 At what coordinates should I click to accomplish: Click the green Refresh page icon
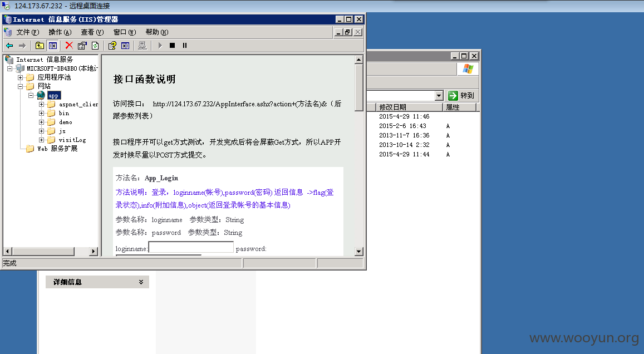(95, 46)
